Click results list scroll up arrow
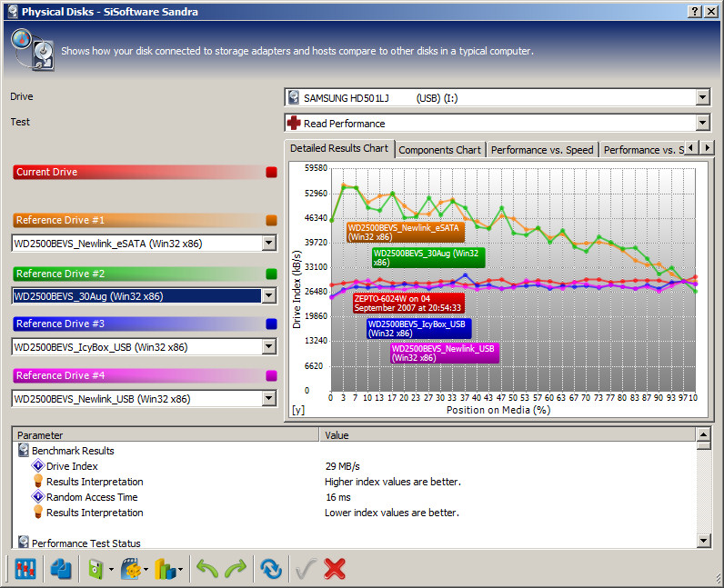The image size is (724, 588). click(703, 434)
